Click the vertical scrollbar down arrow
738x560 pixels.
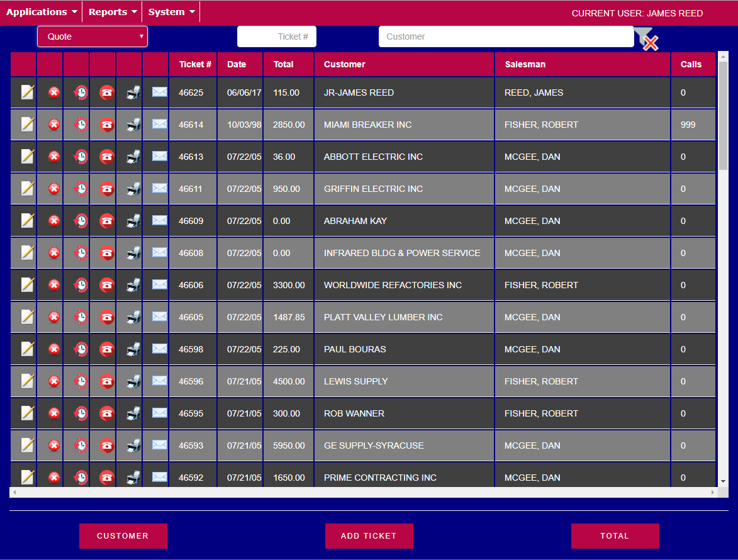(723, 481)
